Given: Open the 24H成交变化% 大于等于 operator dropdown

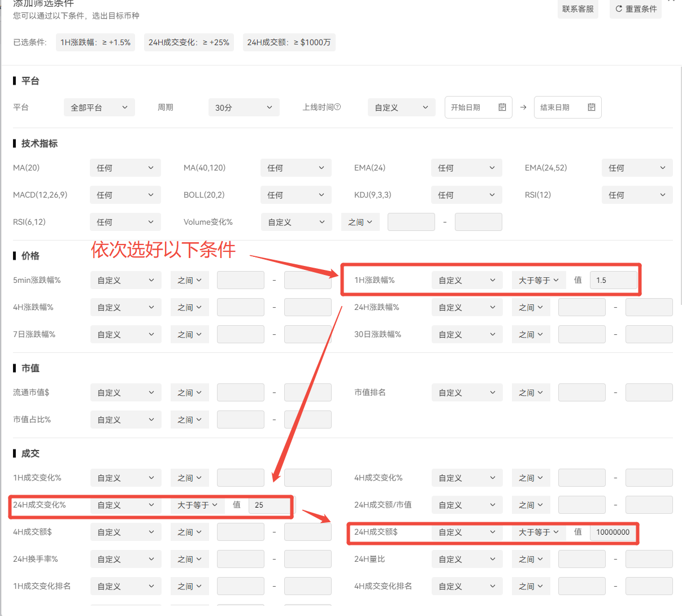Looking at the screenshot, I should [198, 505].
